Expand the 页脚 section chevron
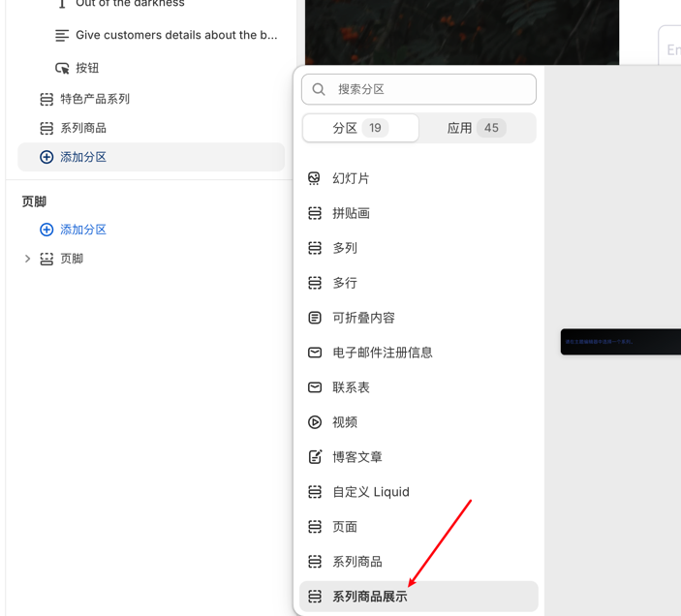The image size is (681, 616). point(27,259)
